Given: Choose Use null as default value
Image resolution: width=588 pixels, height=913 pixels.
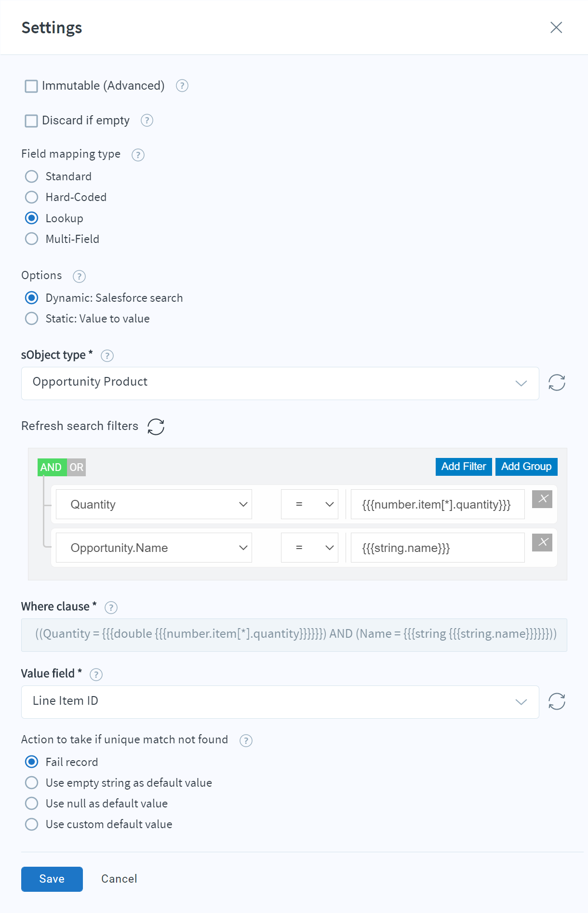Looking at the screenshot, I should pyautogui.click(x=31, y=804).
